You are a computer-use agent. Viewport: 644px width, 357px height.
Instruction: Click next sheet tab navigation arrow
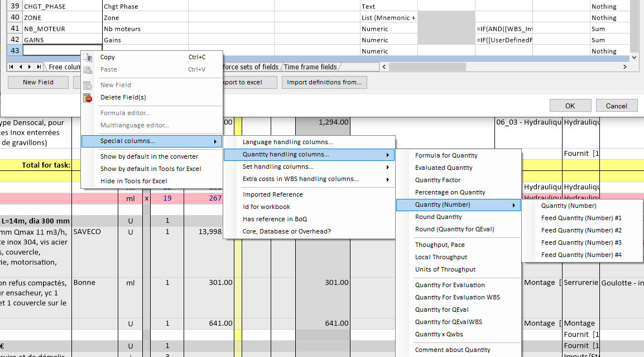[x=30, y=67]
